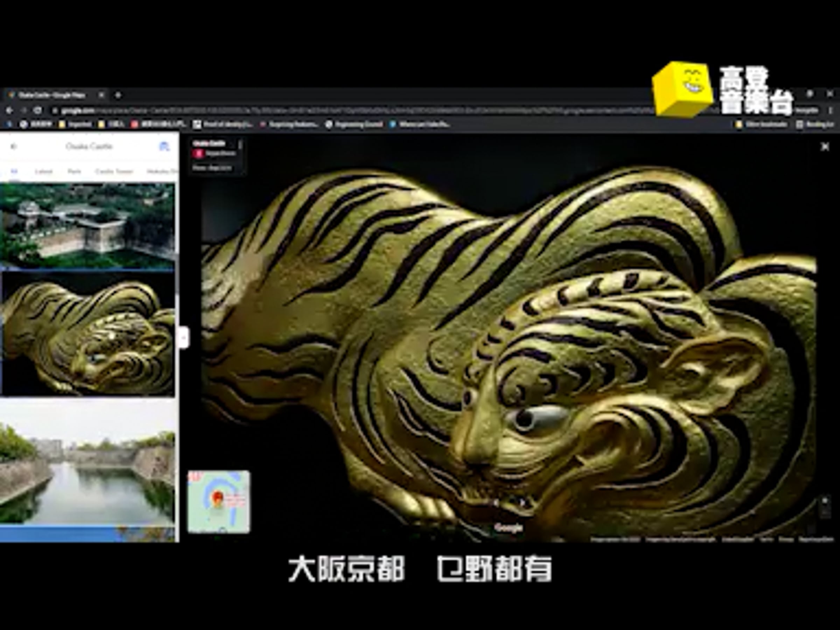Image resolution: width=840 pixels, height=630 pixels.
Task: Open the three-dot menu on the photo card
Action: (x=240, y=144)
